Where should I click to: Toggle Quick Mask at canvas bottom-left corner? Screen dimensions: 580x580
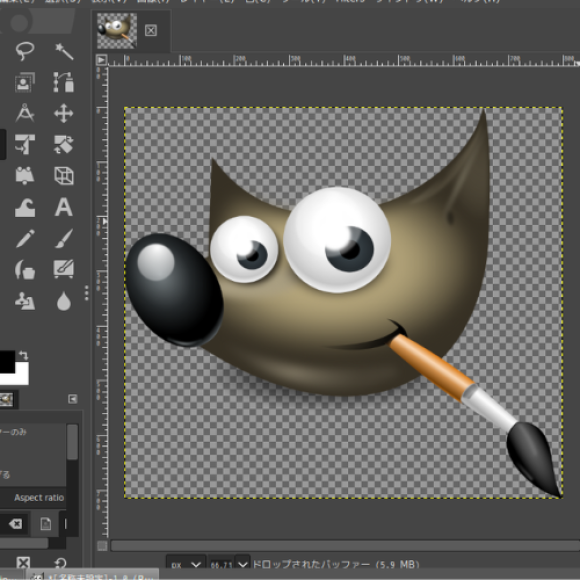102,546
